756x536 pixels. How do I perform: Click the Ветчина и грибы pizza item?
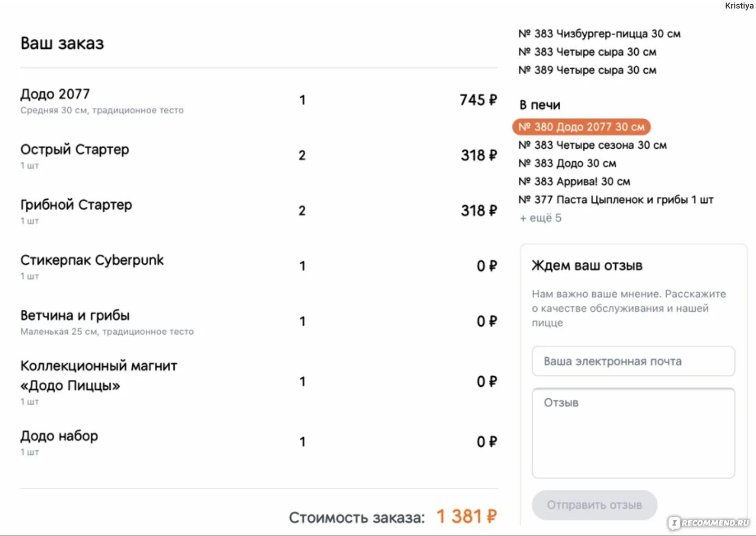point(75,315)
